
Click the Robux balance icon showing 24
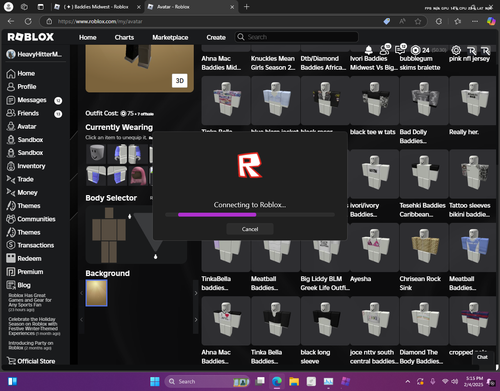tap(415, 50)
